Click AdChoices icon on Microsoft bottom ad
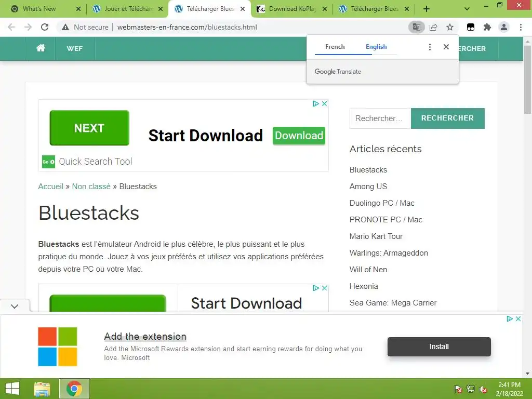Screen dimensions: 532x399 509,318
